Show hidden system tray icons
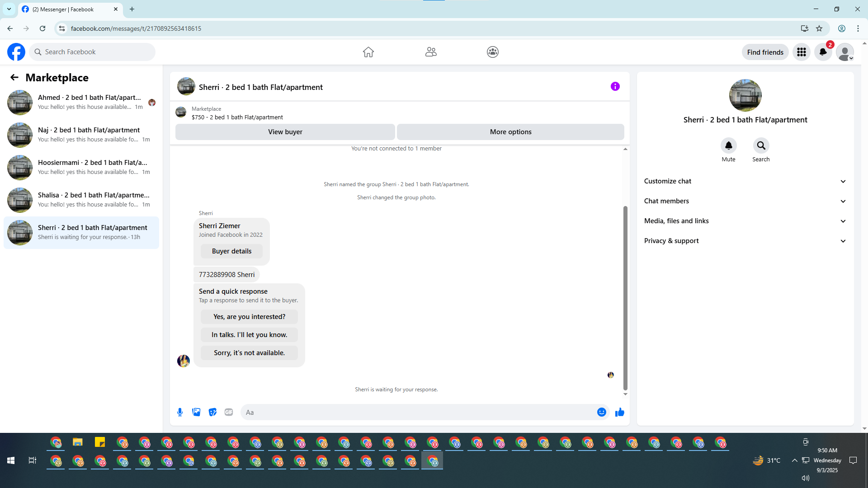The height and width of the screenshot is (488, 868). 794,460
